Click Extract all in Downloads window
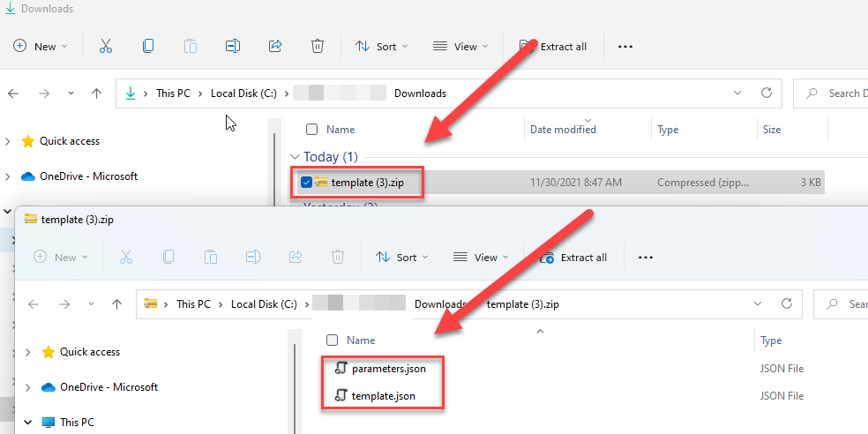Screen dimensions: 868x434 click(553, 47)
